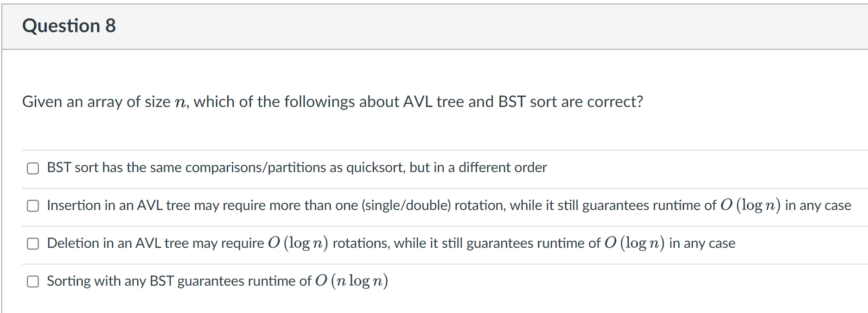
Task: Click the BST sort answer text label
Action: (x=296, y=168)
